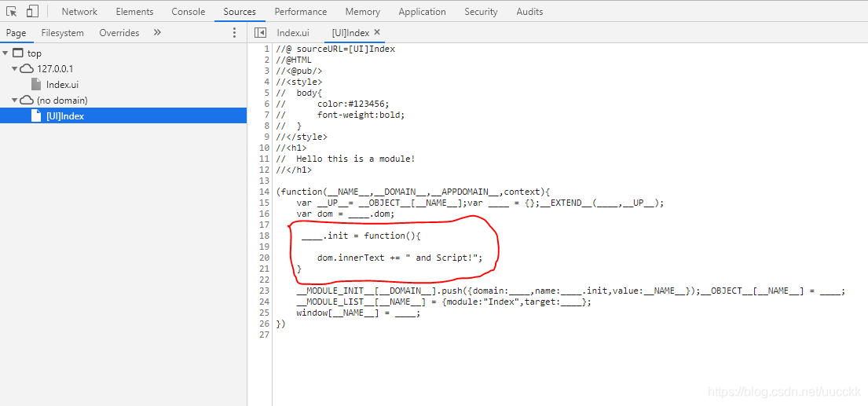Collapse the top frame tree node
This screenshot has width=868, height=406.
coord(5,53)
